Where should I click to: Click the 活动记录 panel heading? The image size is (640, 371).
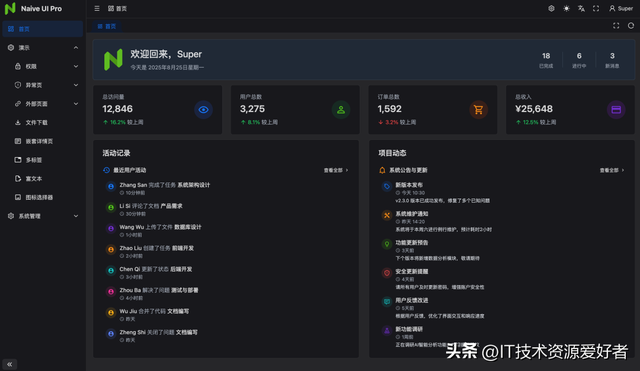point(116,153)
